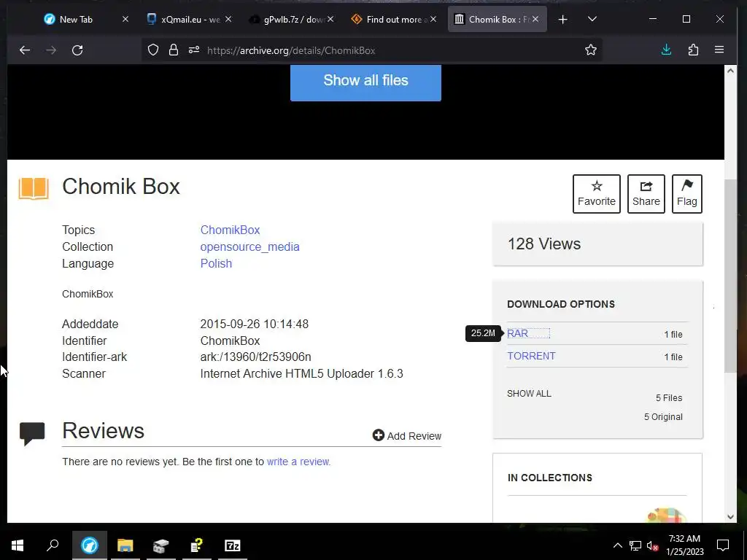This screenshot has width=747, height=560.
Task: Open Windows taskbar search
Action: (x=53, y=545)
